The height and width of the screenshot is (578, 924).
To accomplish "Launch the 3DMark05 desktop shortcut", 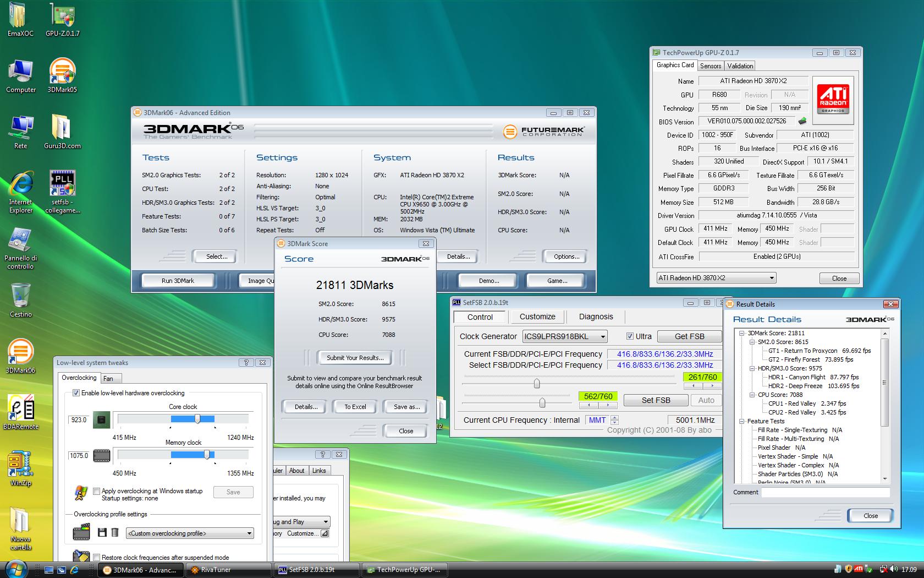I will click(62, 75).
